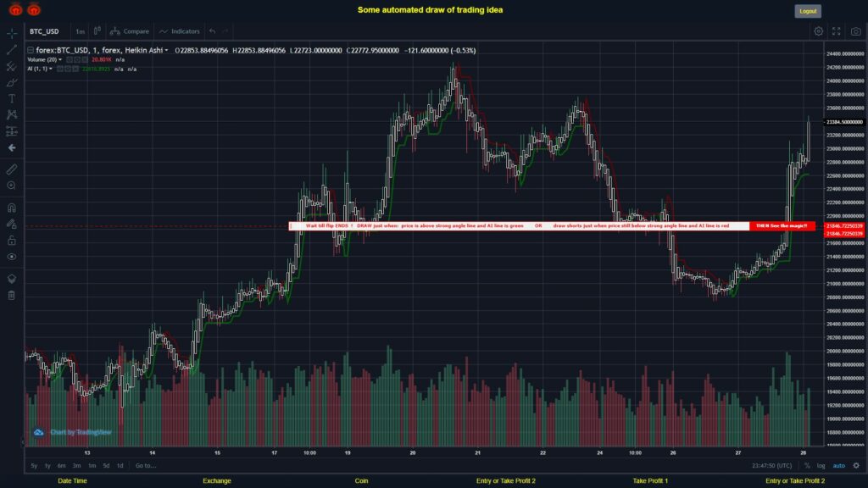Select the 3m time range
The image size is (868, 488).
tap(76, 466)
